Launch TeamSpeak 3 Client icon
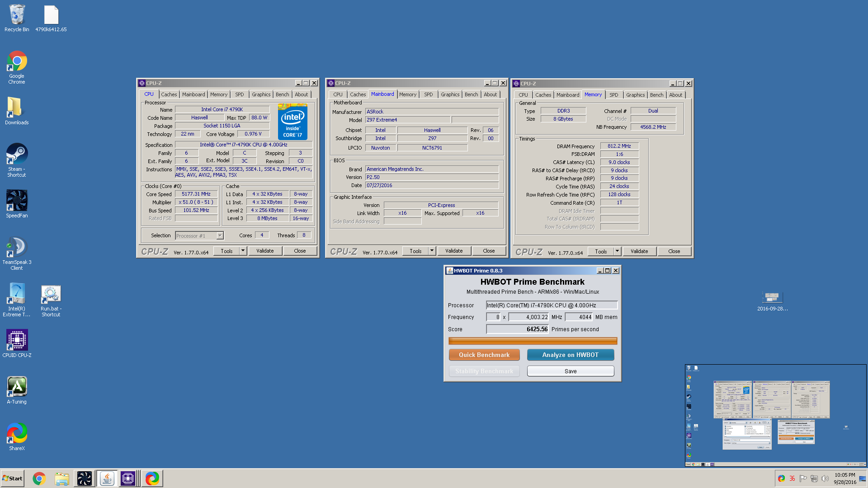 click(17, 253)
